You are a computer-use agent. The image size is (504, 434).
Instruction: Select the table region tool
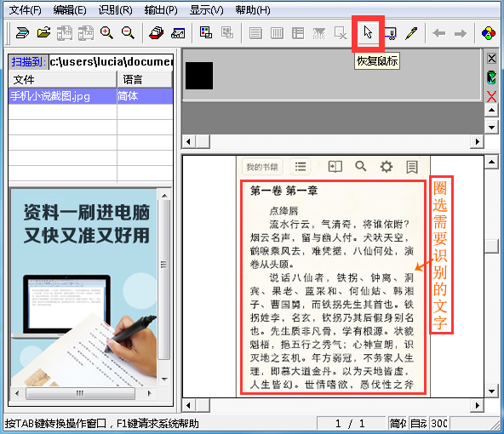(x=298, y=33)
